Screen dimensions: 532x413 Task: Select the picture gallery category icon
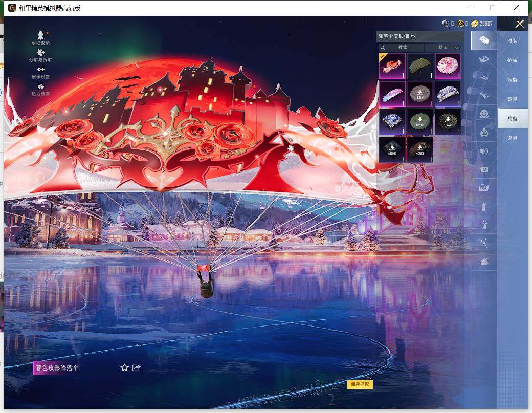pos(484,188)
